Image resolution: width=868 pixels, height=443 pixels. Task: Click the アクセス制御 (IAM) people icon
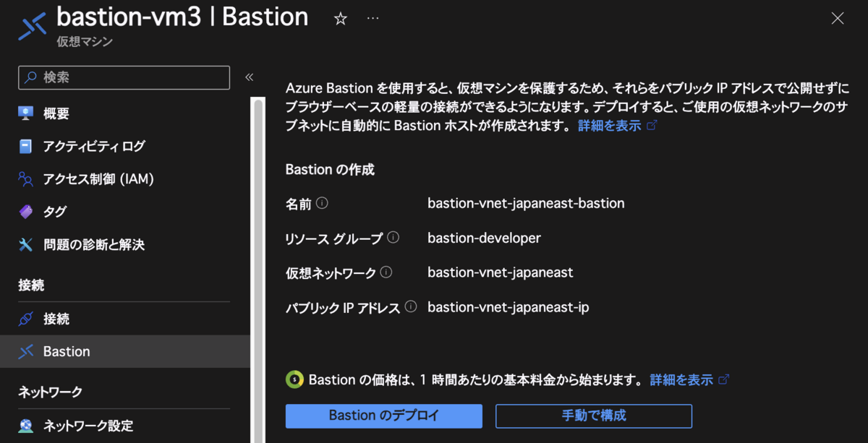coord(26,179)
